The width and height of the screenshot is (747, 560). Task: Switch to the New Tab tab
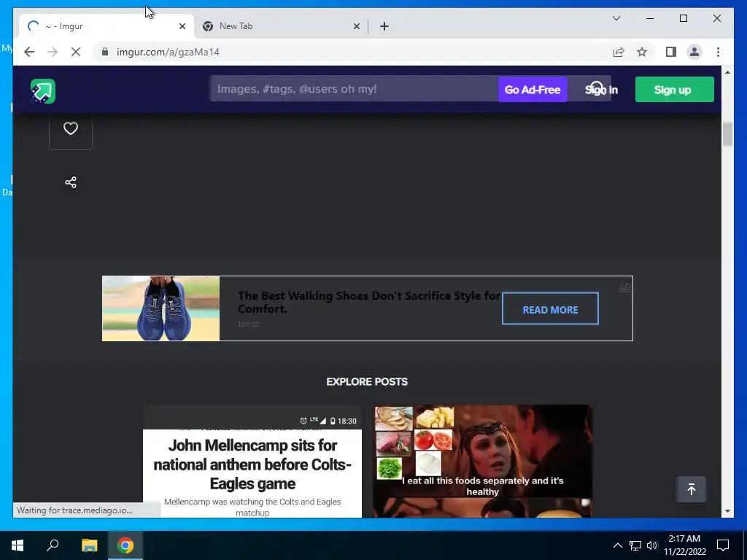pyautogui.click(x=281, y=26)
